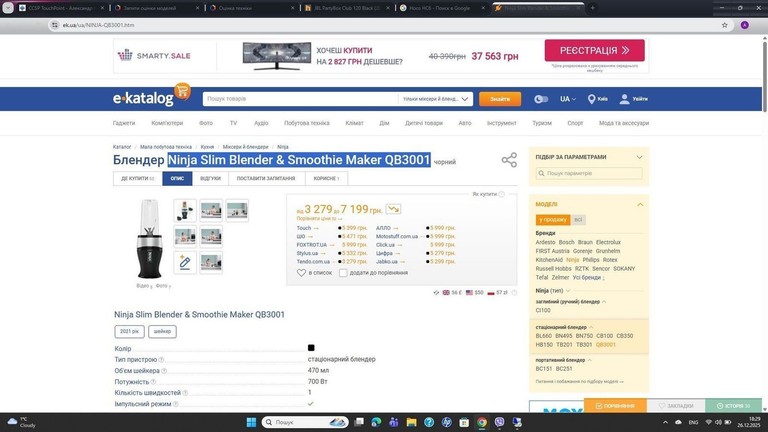Open the FOXTROT.UA store link
This screenshot has height=432, width=768.
[312, 245]
